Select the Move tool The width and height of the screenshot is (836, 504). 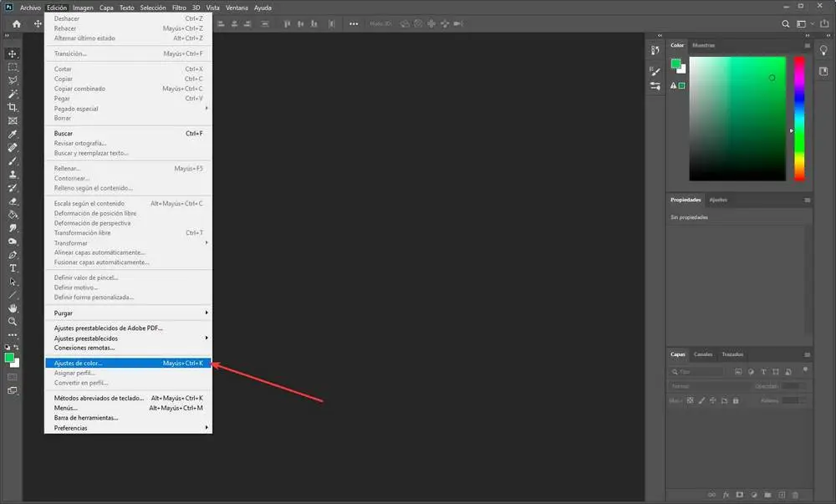(13, 53)
